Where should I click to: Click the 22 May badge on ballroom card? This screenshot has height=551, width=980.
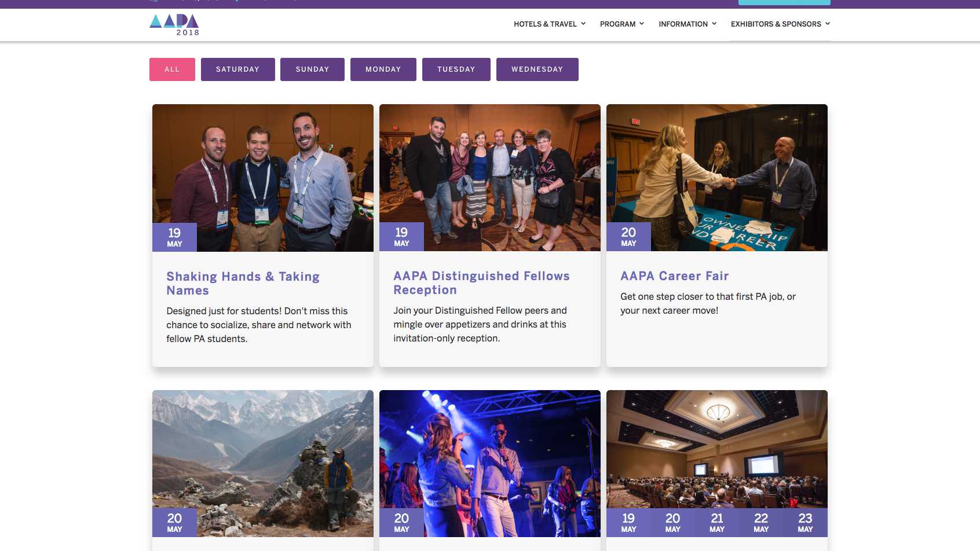tap(761, 523)
